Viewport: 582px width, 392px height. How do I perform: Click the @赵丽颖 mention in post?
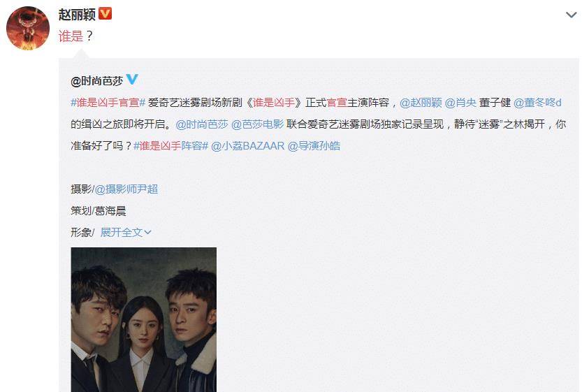point(421,103)
